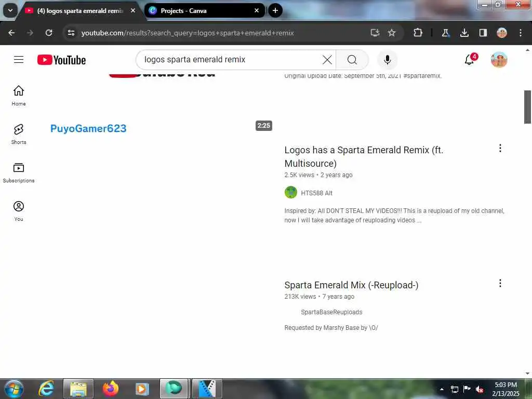View site information icon in address bar
This screenshot has width=532, height=399.
[x=71, y=33]
